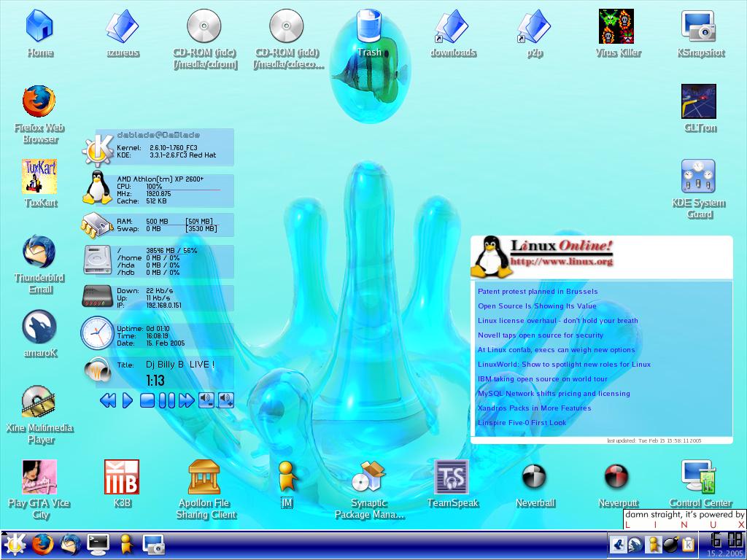Click the hard disk monitor icon

[x=98, y=260]
